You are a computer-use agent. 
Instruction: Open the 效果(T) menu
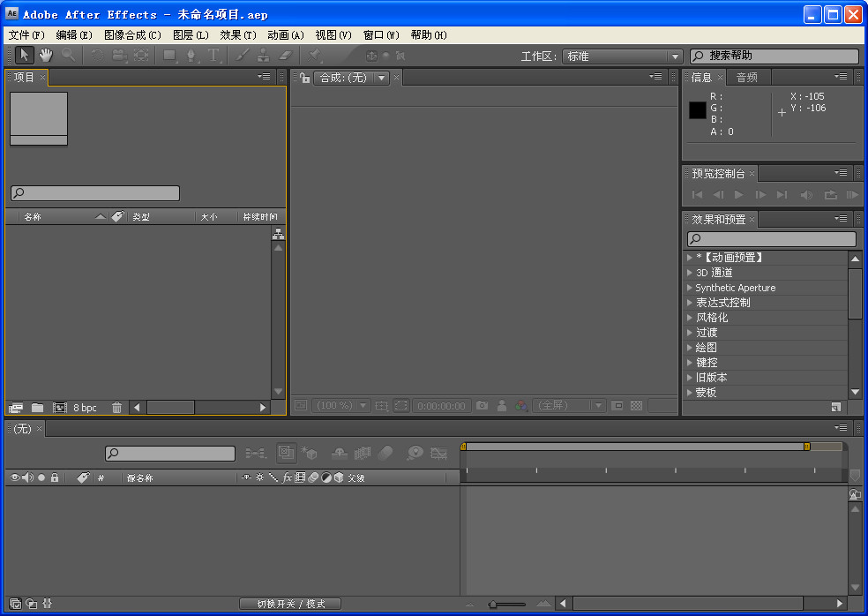click(x=237, y=35)
